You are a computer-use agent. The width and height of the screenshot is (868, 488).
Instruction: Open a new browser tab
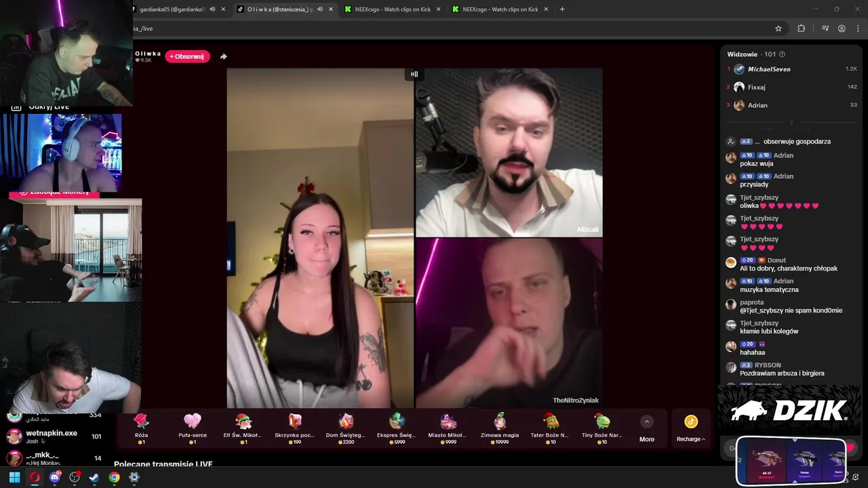[x=562, y=9]
